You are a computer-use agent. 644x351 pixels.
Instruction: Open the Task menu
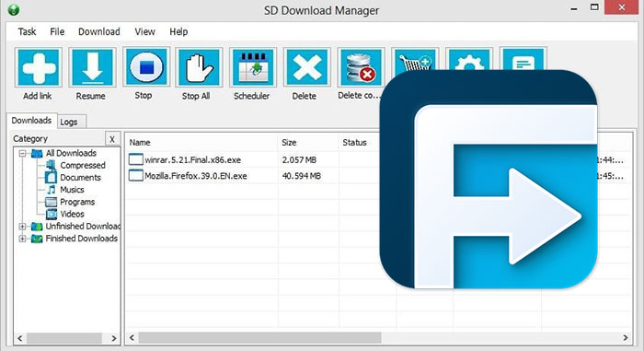pos(27,31)
